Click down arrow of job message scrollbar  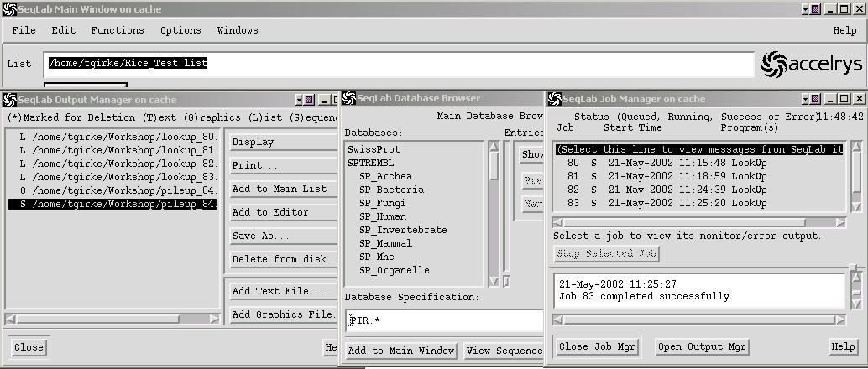[x=856, y=304]
